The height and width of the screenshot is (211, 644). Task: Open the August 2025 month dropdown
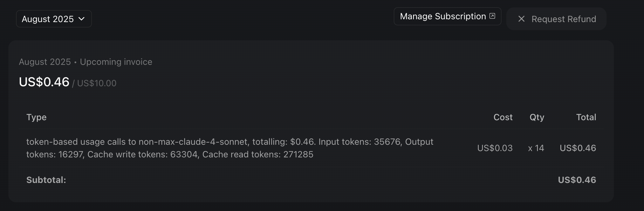tap(54, 19)
